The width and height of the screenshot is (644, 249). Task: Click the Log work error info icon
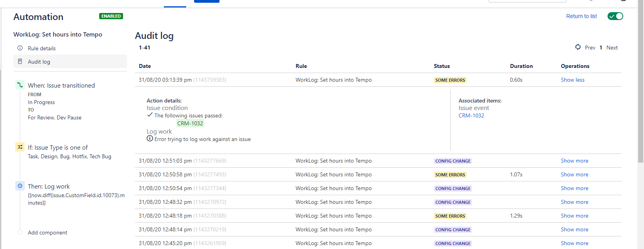pos(150,139)
